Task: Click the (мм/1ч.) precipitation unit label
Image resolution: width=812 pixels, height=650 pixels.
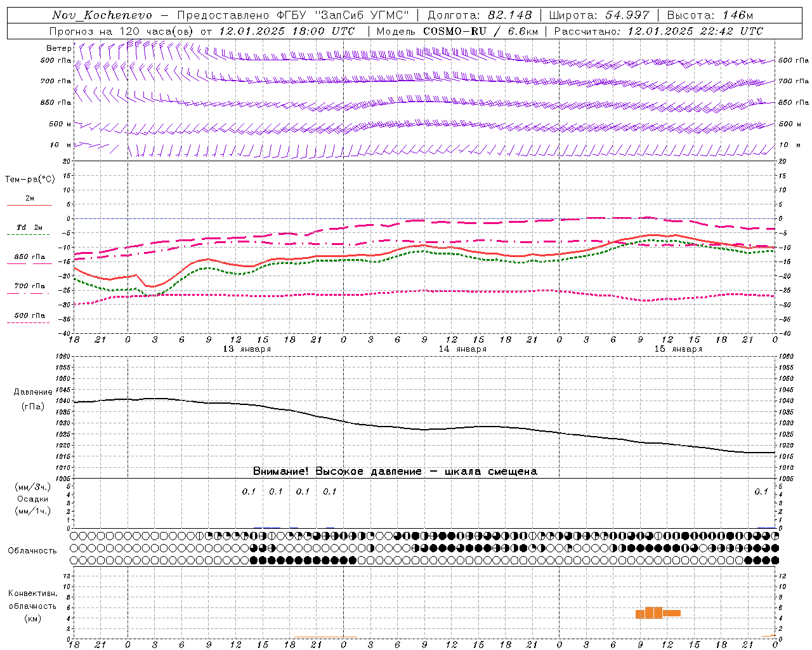Action: [33, 512]
